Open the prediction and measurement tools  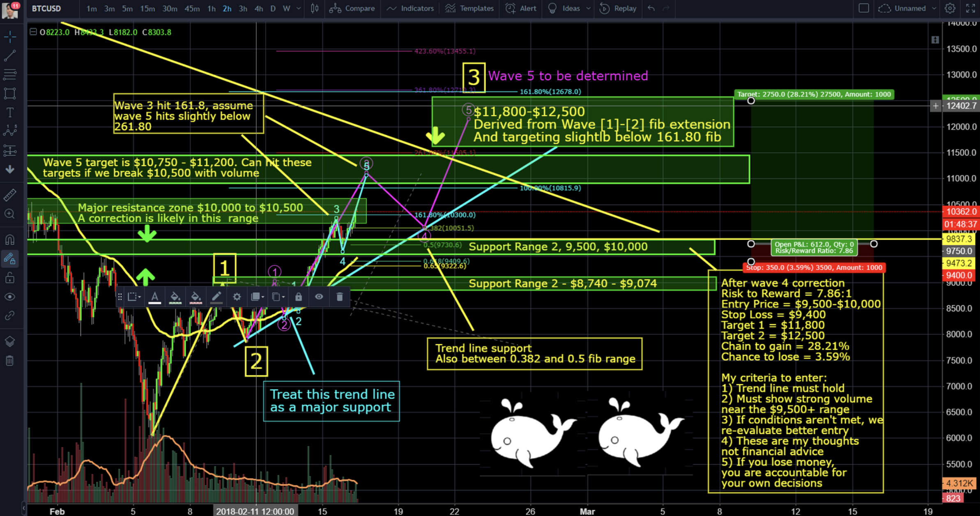pyautogui.click(x=10, y=150)
